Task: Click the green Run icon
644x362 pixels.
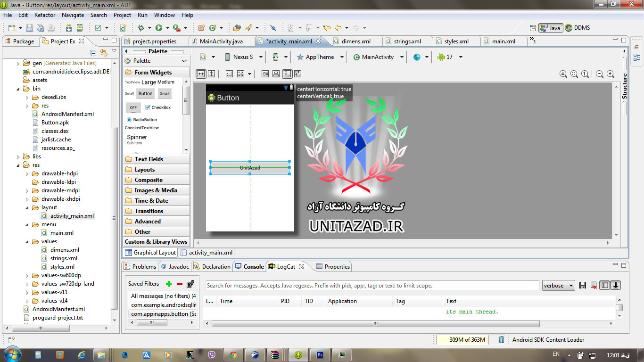Action: coord(159,28)
